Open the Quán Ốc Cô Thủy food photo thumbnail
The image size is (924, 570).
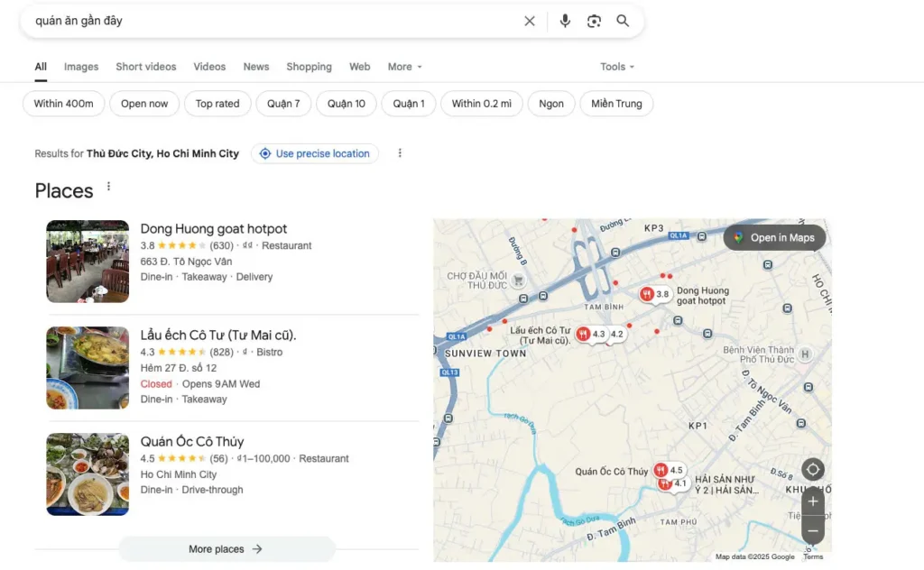[x=88, y=474]
